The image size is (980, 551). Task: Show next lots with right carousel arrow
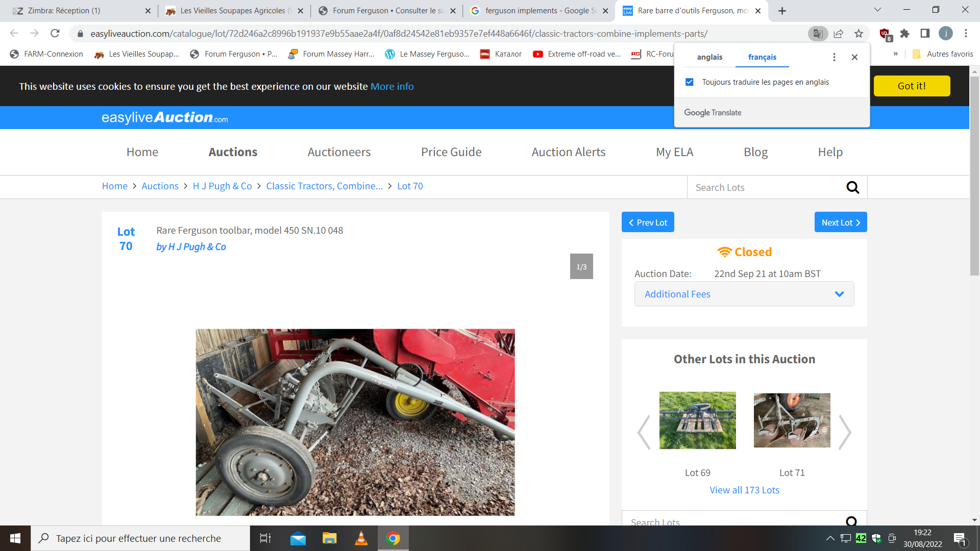(845, 432)
